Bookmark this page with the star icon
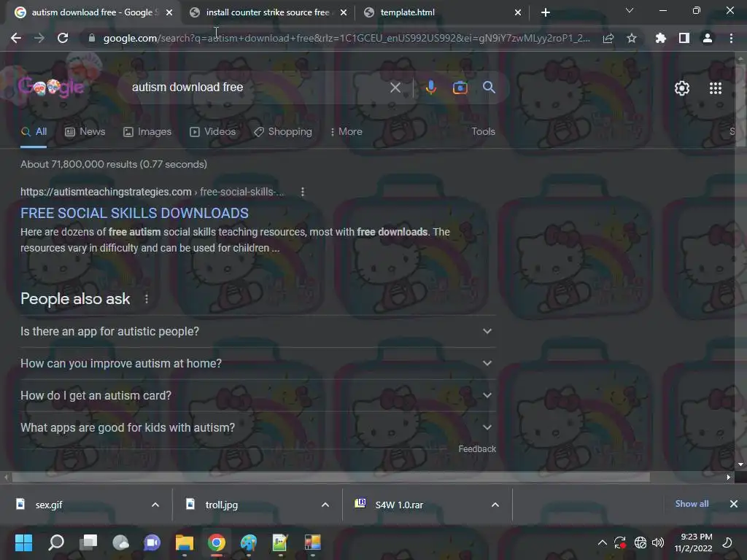The width and height of the screenshot is (747, 560). [632, 38]
